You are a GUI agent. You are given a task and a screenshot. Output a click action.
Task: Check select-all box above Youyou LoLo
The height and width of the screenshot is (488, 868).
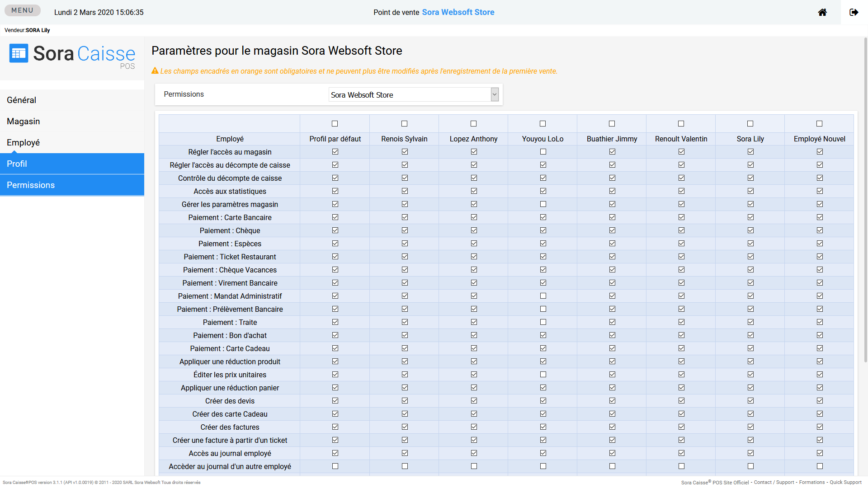542,124
